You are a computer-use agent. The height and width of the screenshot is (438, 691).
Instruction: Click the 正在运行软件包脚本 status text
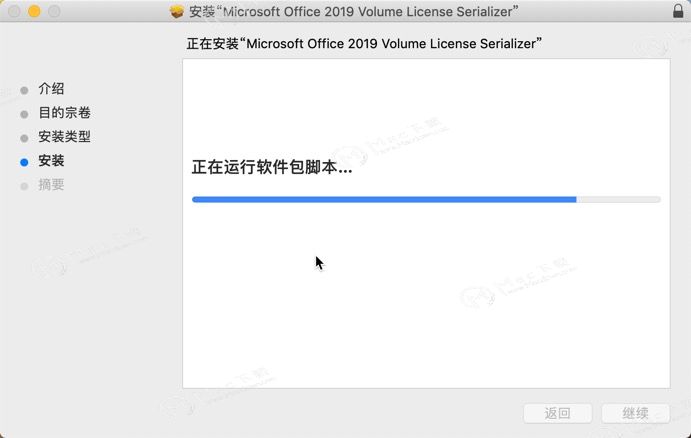pos(272,167)
